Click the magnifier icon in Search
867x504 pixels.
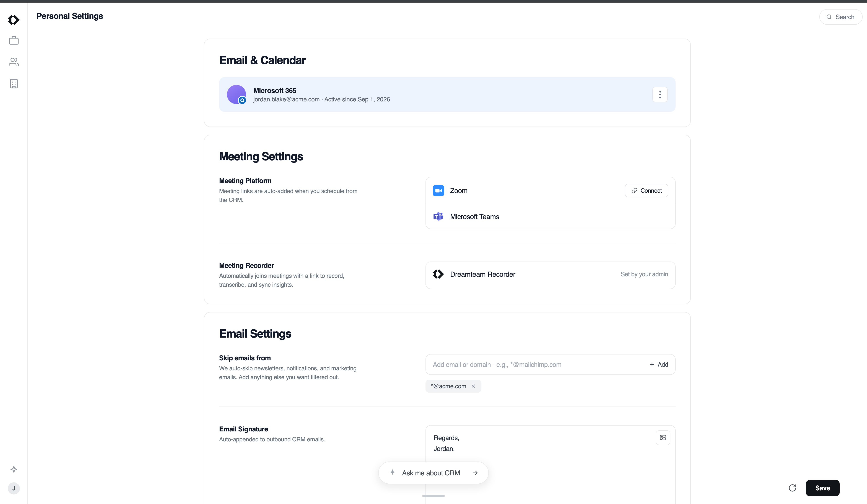point(829,17)
